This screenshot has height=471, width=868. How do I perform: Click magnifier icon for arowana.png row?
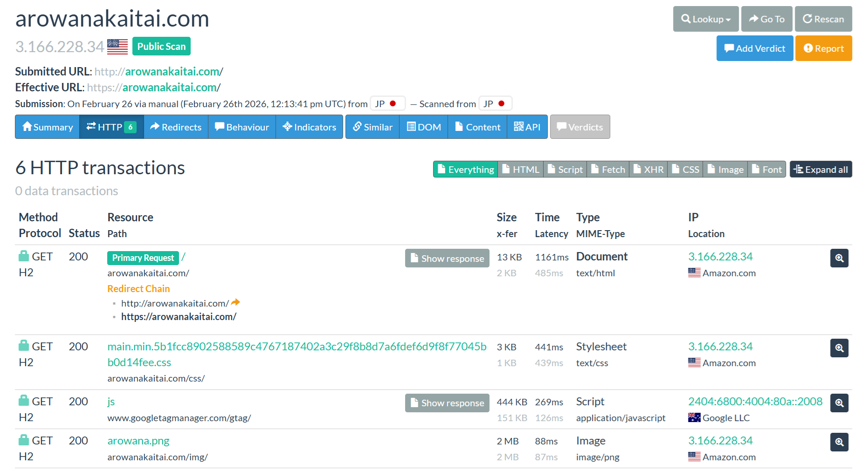point(839,442)
